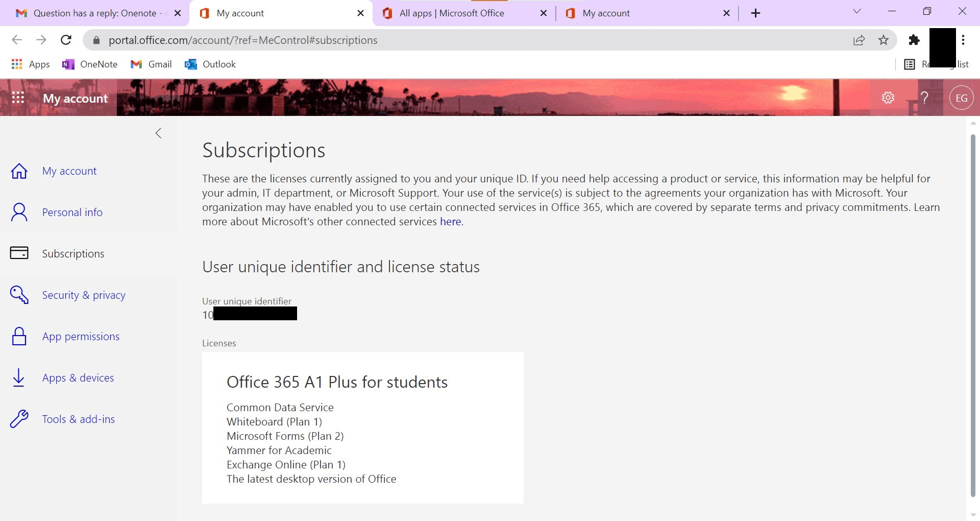
Task: Open Personal info in the sidebar
Action: coord(72,212)
